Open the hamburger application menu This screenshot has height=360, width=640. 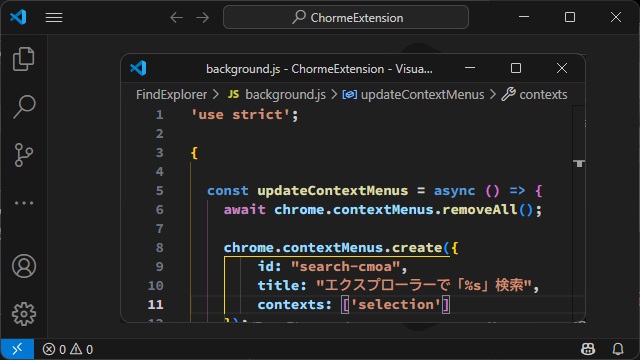54,18
